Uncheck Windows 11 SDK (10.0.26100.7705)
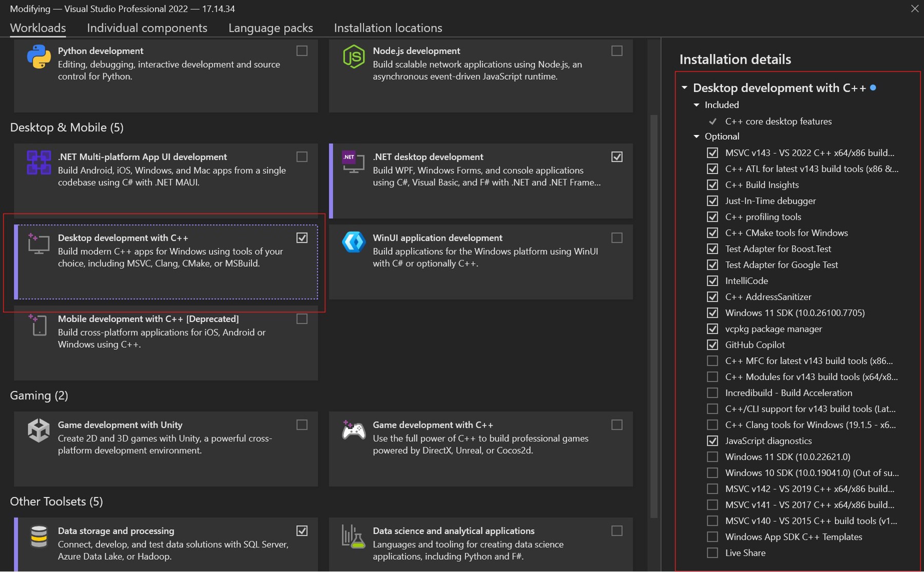The width and height of the screenshot is (924, 572). [713, 313]
